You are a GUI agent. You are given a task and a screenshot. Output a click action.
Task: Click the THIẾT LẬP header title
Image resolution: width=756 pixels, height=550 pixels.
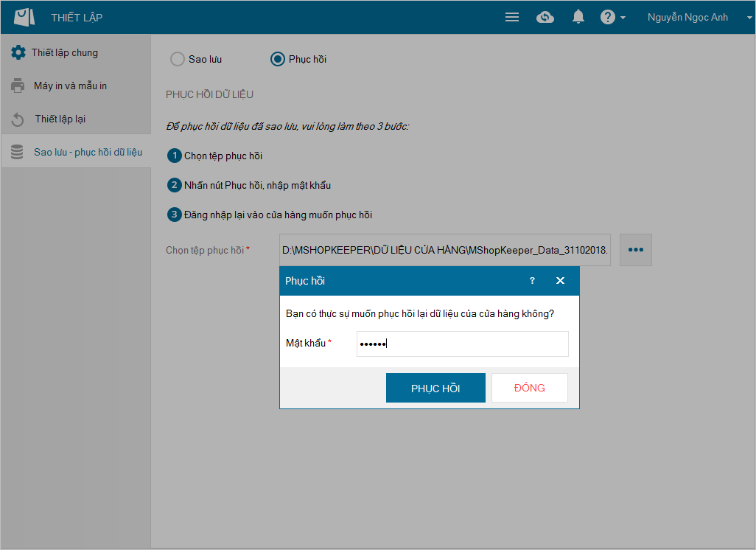[x=77, y=18]
